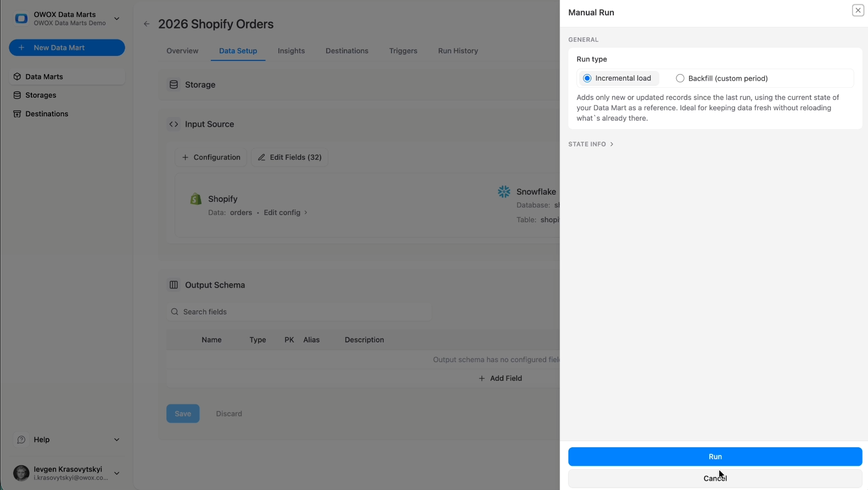The image size is (868, 490).
Task: Click the Description column header
Action: coord(364,340)
